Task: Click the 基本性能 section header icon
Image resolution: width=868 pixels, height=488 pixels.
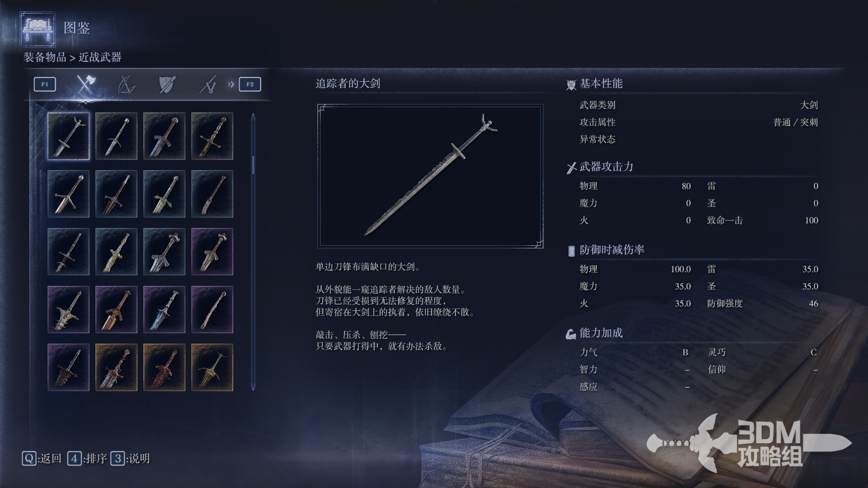Action: point(571,84)
